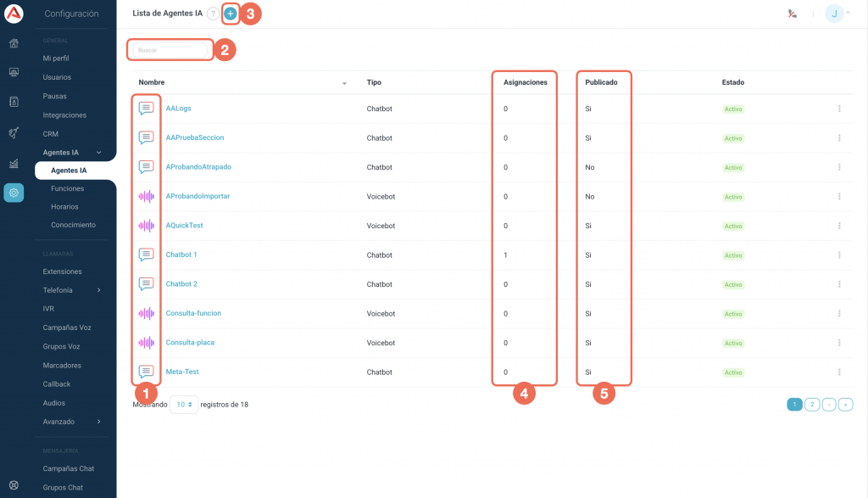Collapse the Agentes IA sidebar section
This screenshot has height=498, width=868.
[99, 153]
